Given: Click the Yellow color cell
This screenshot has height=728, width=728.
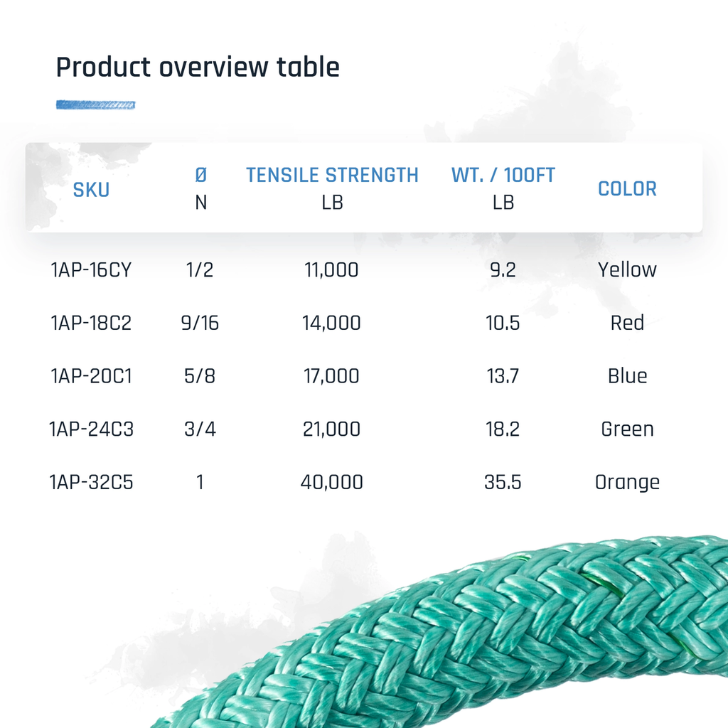Looking at the screenshot, I should tap(627, 270).
